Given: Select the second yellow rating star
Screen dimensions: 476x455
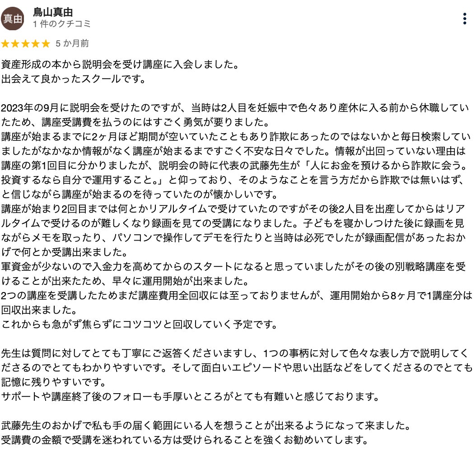Looking at the screenshot, I should pyautogui.click(x=15, y=44).
